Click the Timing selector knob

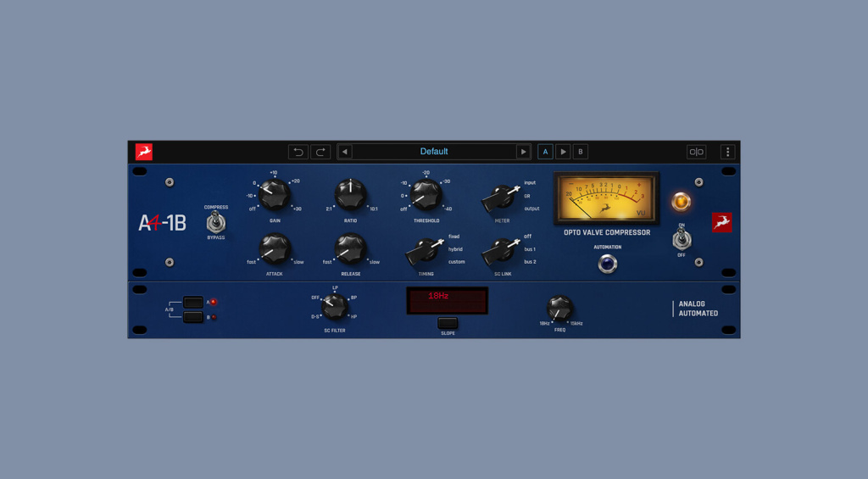[x=426, y=250]
